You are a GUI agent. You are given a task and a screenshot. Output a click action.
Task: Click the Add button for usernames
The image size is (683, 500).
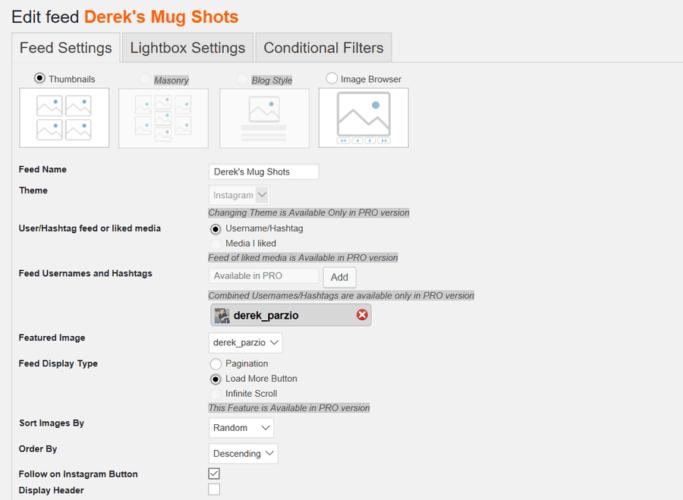click(x=339, y=277)
